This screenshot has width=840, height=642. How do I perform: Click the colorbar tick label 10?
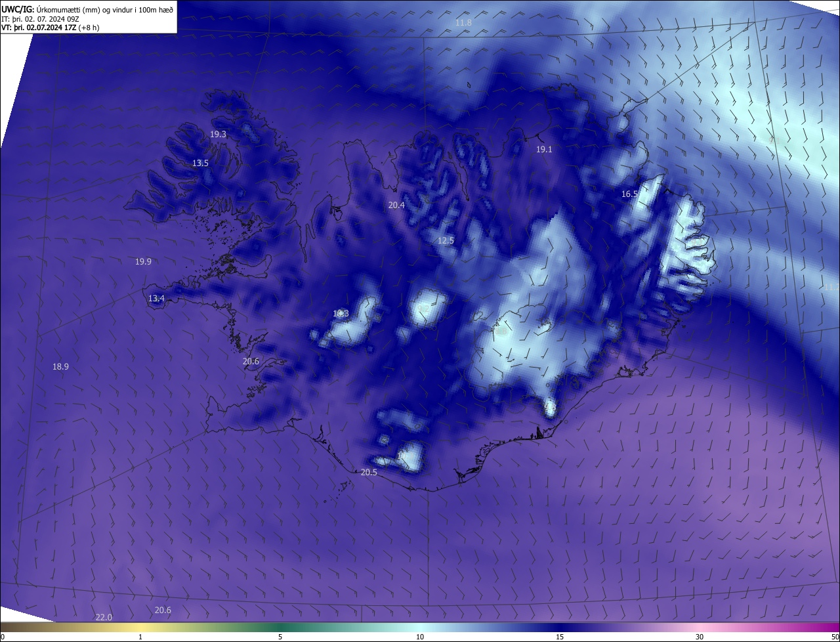point(420,637)
